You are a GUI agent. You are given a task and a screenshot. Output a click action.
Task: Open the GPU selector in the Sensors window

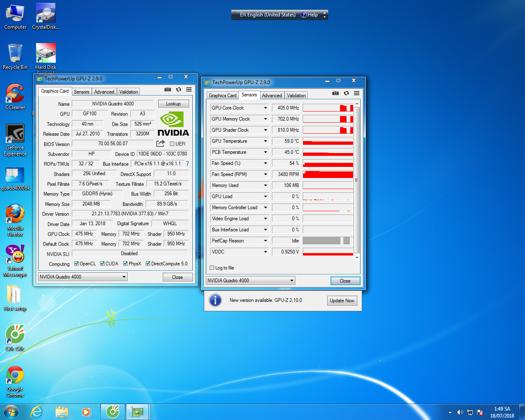[250, 281]
